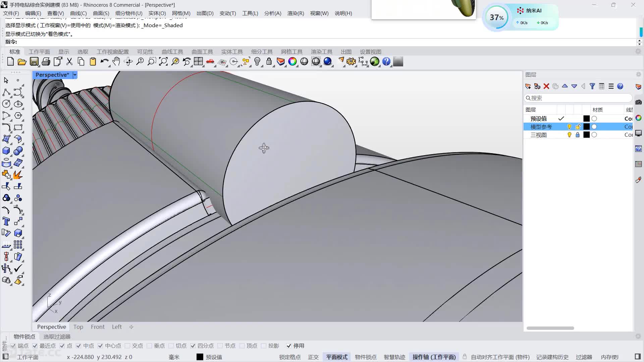
Task: Click the 三视图 layer black color swatch
Action: click(586, 135)
